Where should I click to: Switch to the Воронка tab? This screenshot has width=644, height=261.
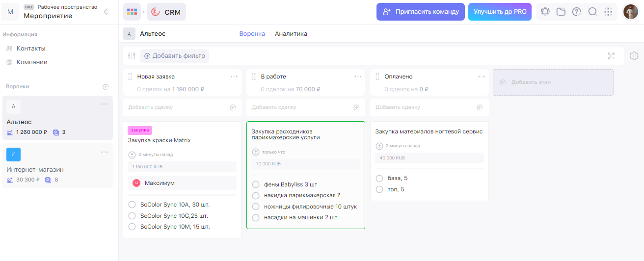coord(252,34)
